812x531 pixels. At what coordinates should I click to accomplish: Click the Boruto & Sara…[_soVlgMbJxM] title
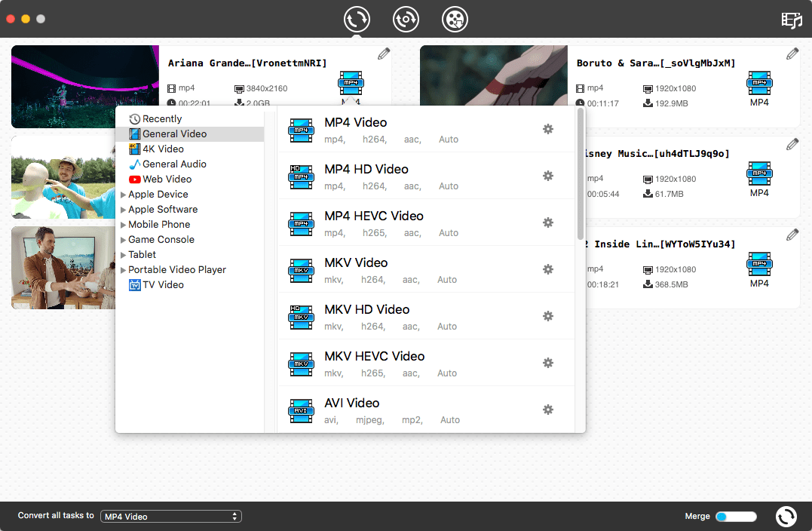click(x=656, y=63)
